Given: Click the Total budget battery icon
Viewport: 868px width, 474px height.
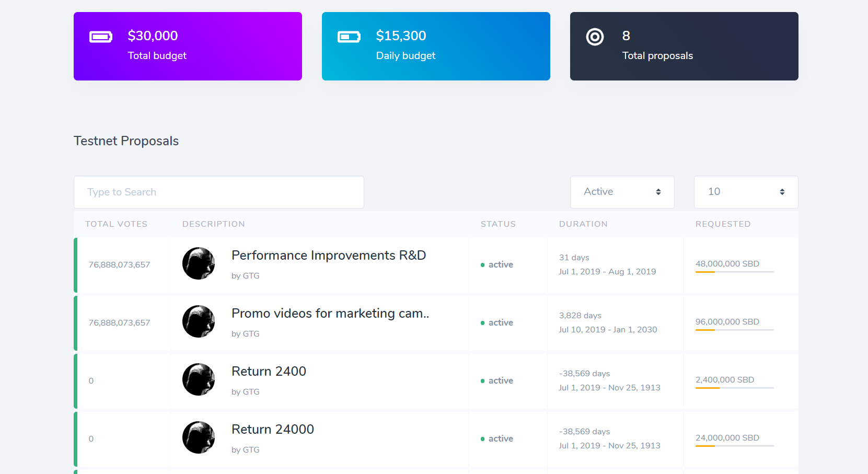Looking at the screenshot, I should [x=101, y=37].
